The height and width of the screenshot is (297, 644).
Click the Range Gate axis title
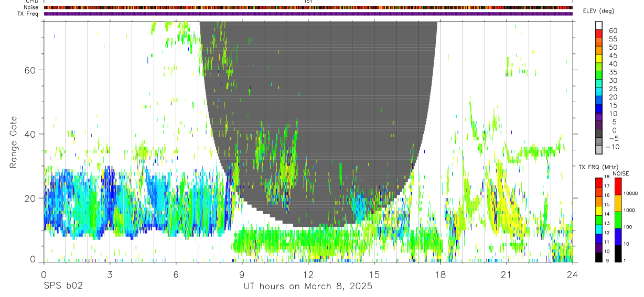pyautogui.click(x=14, y=143)
